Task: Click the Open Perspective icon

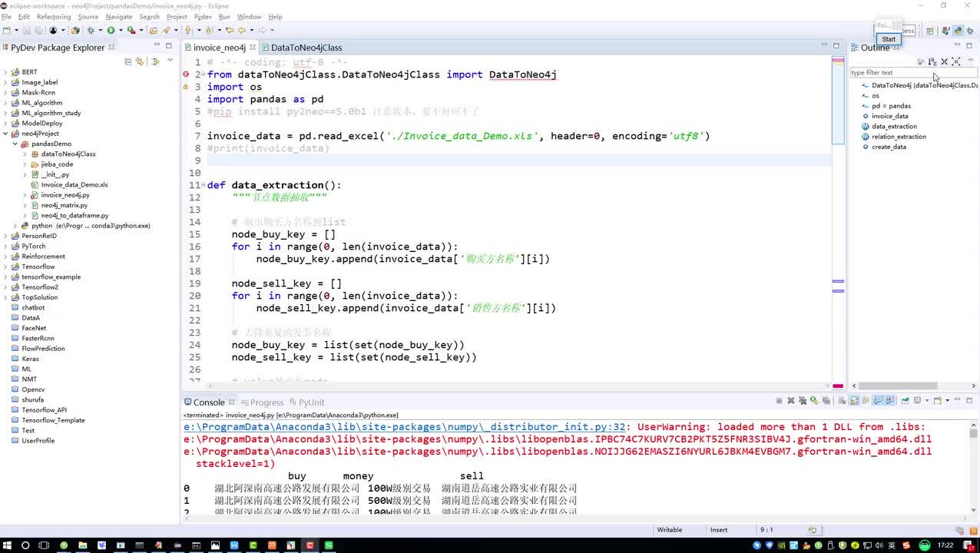Action: [930, 31]
